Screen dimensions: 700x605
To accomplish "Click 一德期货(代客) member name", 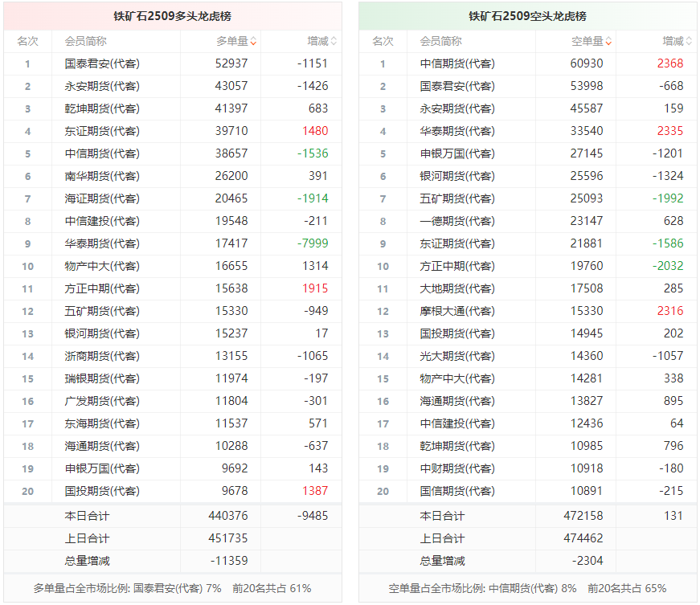I will click(x=456, y=221).
